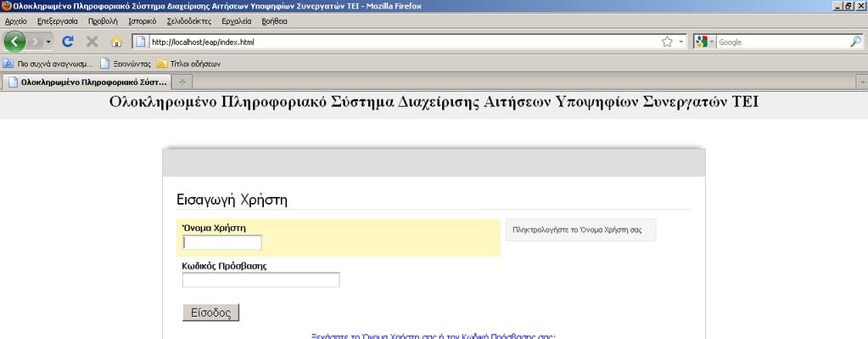868x339 pixels.
Task: Open the Google search engine selector
Action: tap(705, 42)
